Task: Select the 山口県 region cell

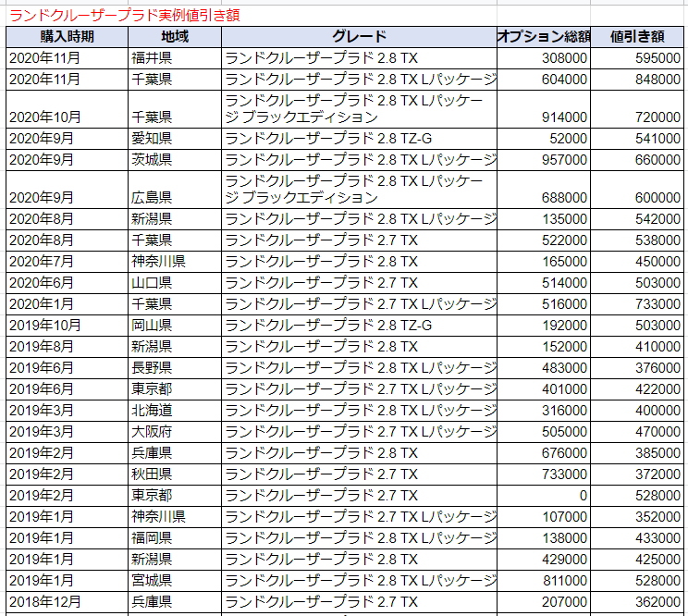Action: [x=175, y=283]
